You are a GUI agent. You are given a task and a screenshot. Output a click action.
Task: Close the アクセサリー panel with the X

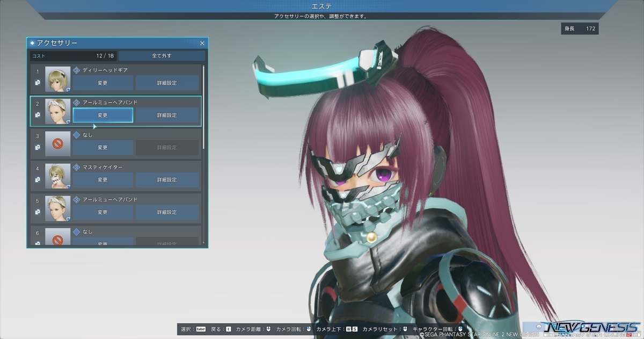tap(202, 43)
